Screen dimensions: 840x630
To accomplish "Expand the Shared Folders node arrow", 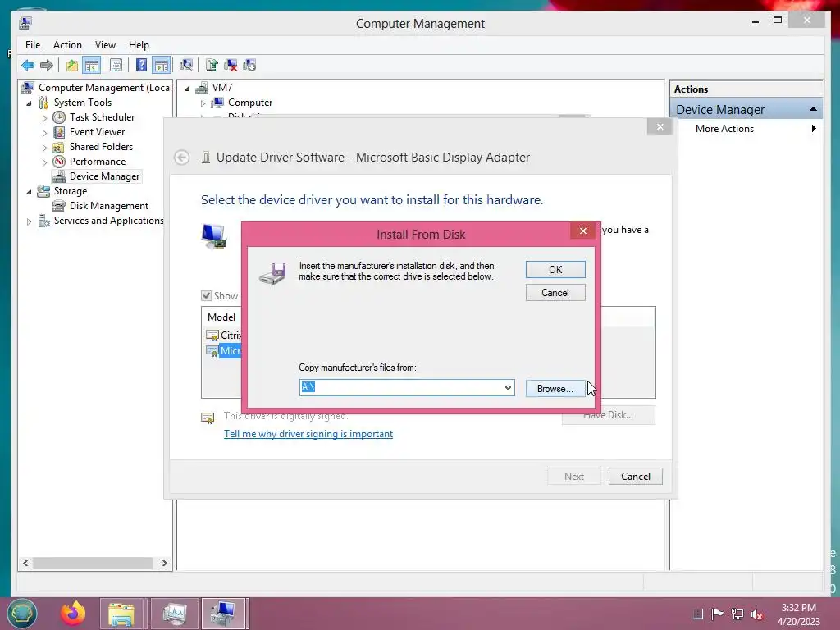I will 44,148.
